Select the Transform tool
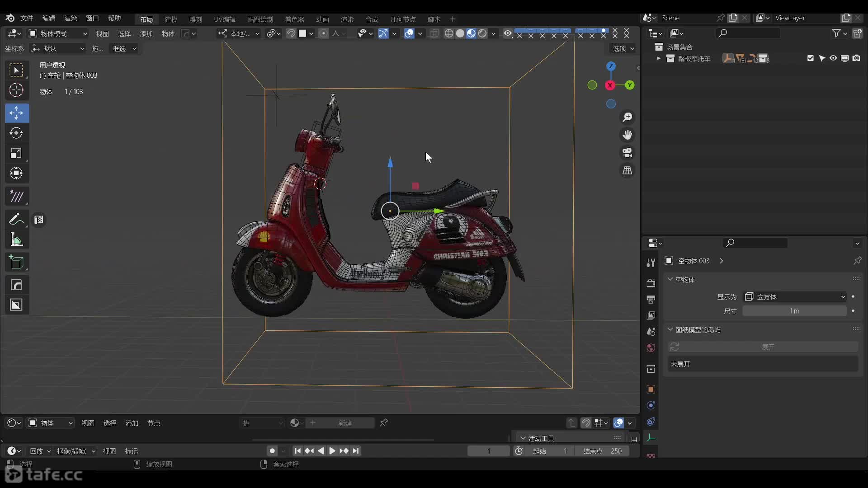The height and width of the screenshot is (488, 868). 17,173
